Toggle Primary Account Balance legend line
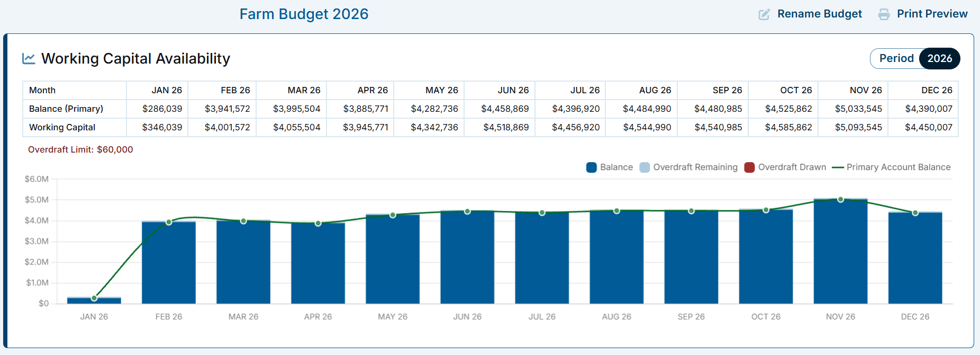This screenshot has width=980, height=355. click(x=838, y=167)
